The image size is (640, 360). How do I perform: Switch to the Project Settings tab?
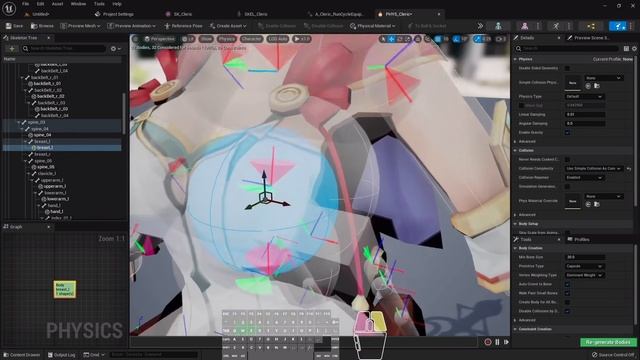pyautogui.click(x=114, y=14)
